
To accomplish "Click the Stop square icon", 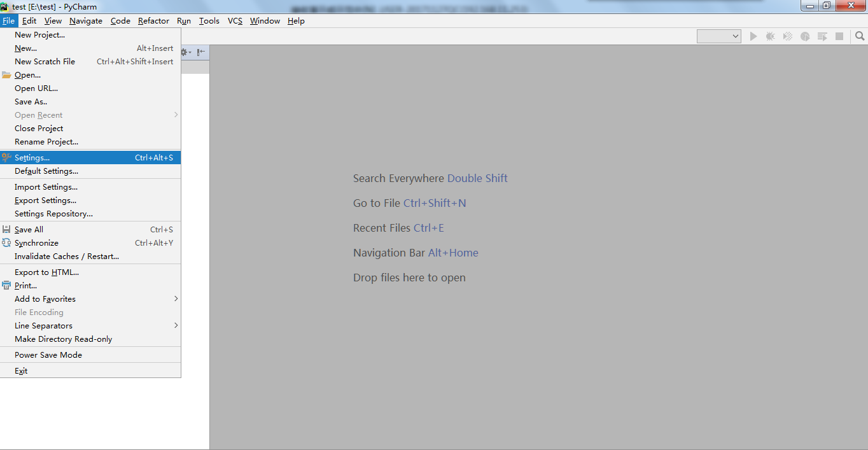I will click(839, 36).
